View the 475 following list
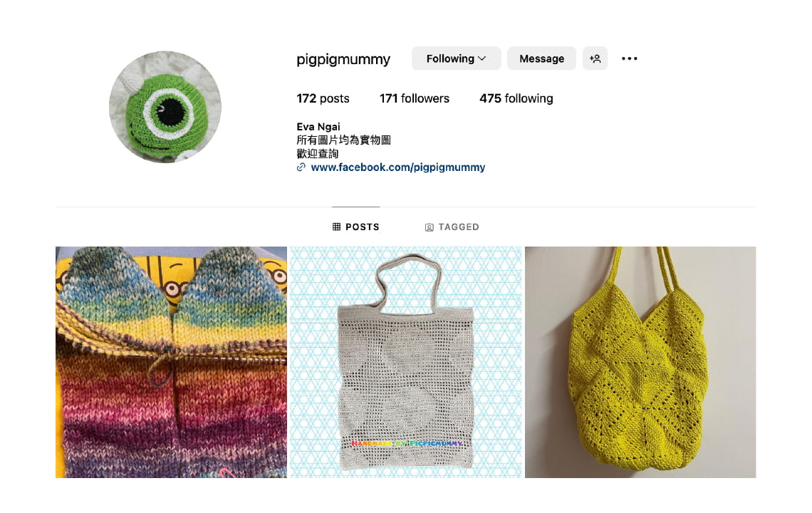 point(516,98)
